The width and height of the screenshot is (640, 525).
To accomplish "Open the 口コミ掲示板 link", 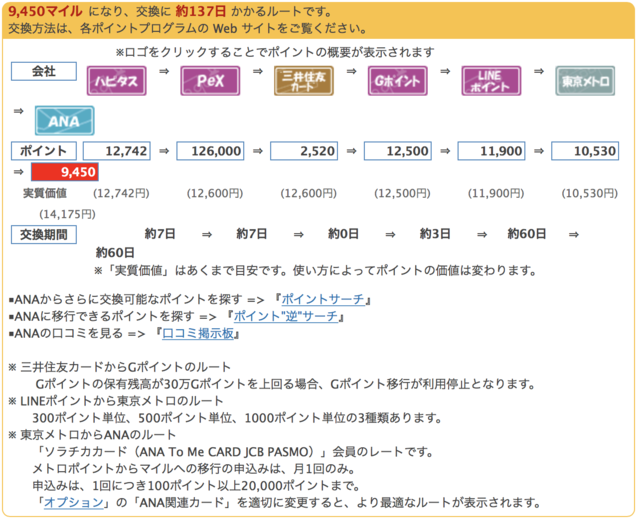I will tap(198, 334).
